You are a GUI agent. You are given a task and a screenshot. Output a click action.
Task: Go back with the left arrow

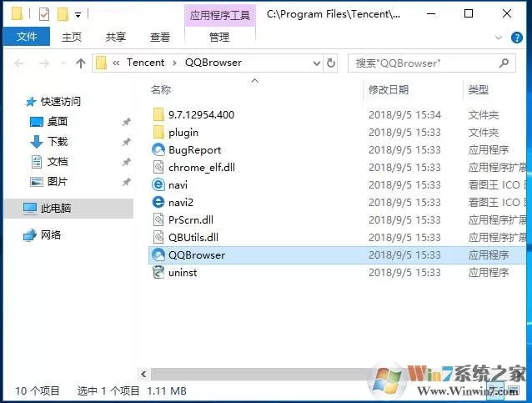click(19, 63)
